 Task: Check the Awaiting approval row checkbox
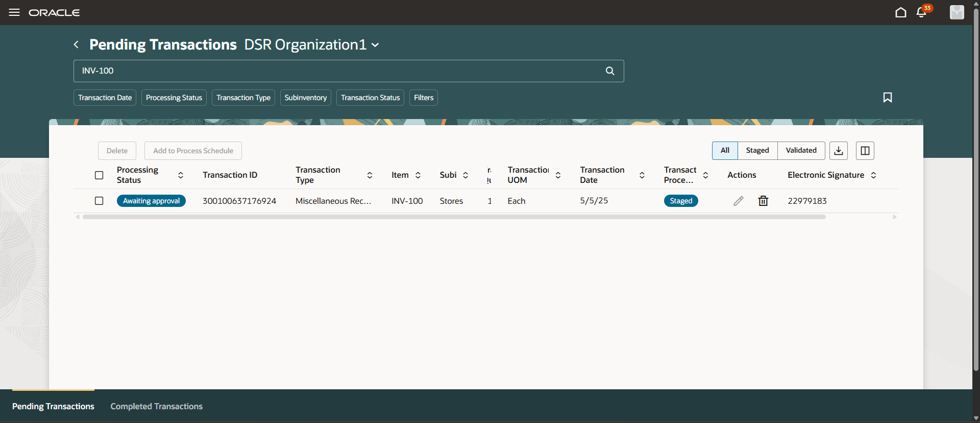(99, 201)
